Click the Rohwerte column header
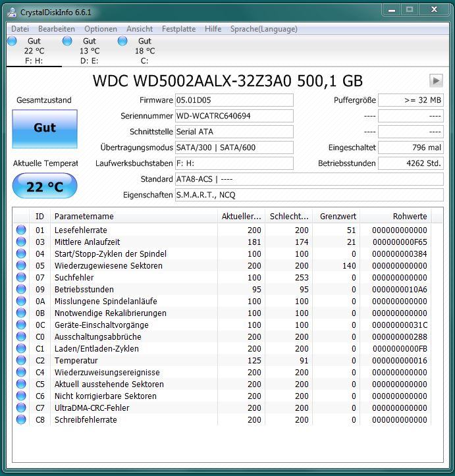This screenshot has height=476, width=455. pyautogui.click(x=396, y=216)
